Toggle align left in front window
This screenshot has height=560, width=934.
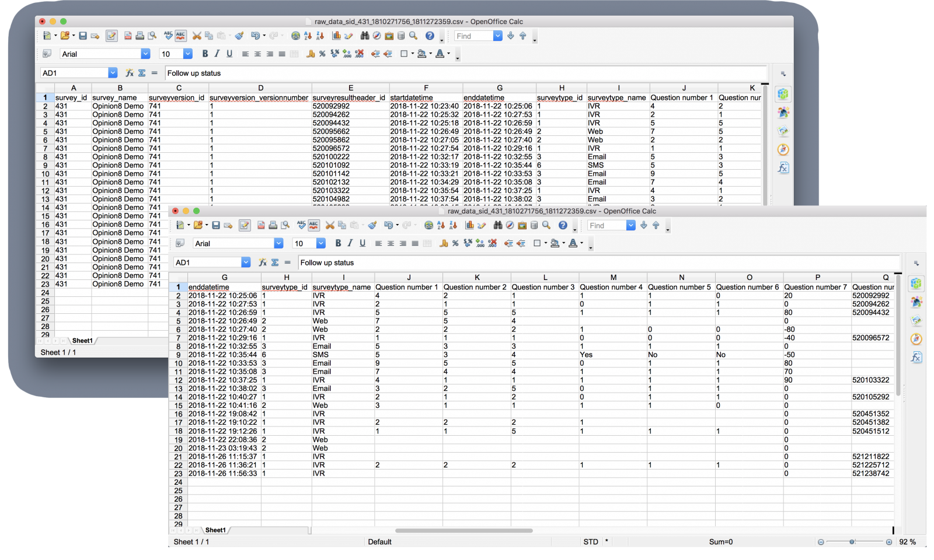(x=378, y=244)
